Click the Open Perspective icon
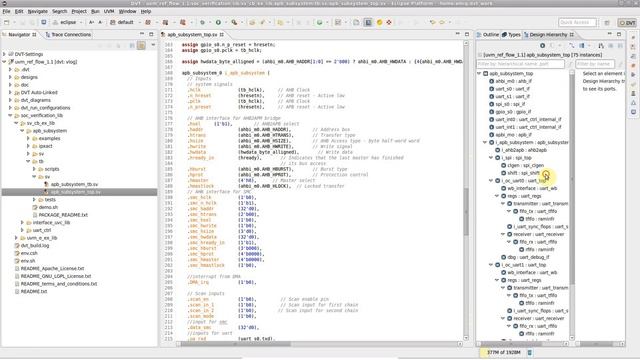The width and height of the screenshot is (640, 360). coord(607,22)
